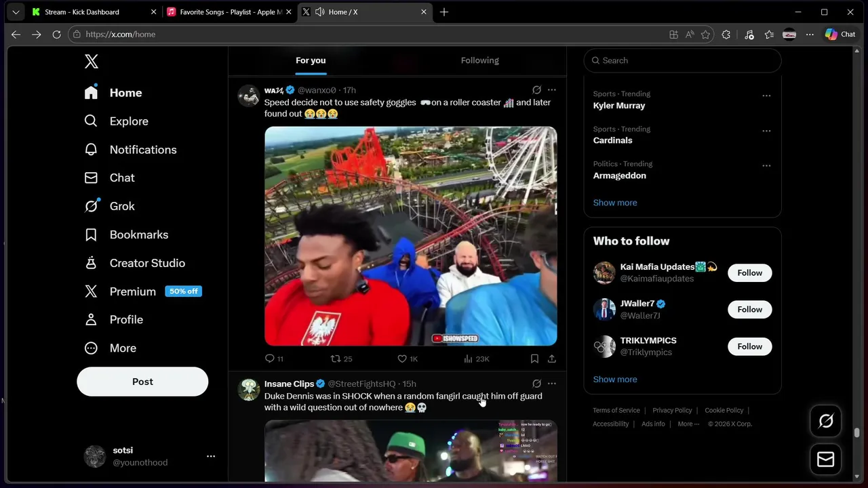The width and height of the screenshot is (868, 488).
Task: Close the Home / X browser tab
Action: (x=424, y=12)
